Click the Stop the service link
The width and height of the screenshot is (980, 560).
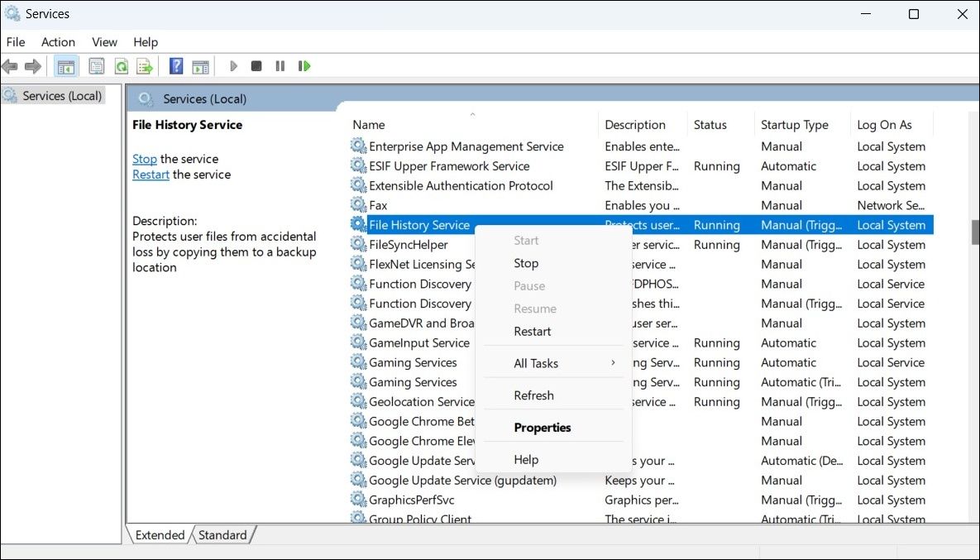pos(145,159)
